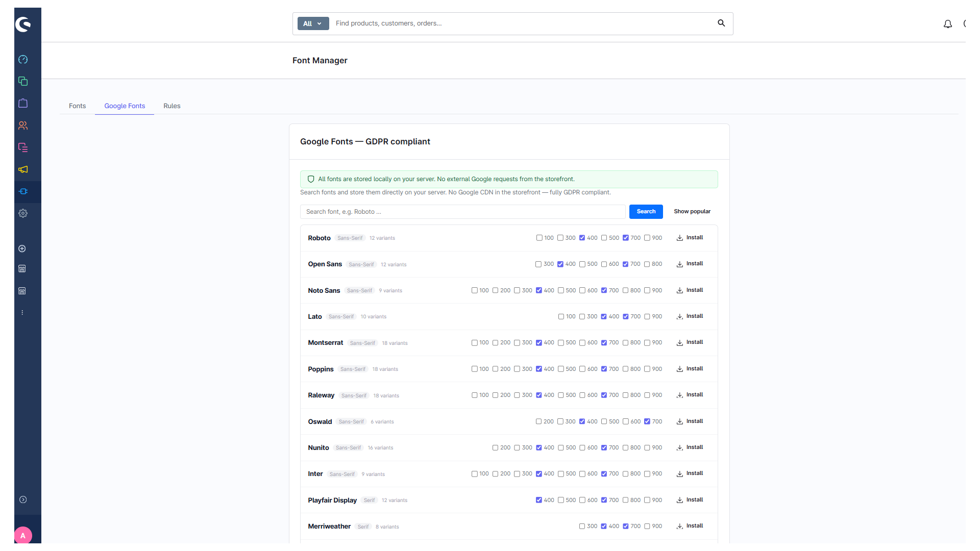Install the Lato font
Image resolution: width=980 pixels, height=551 pixels.
[690, 317]
